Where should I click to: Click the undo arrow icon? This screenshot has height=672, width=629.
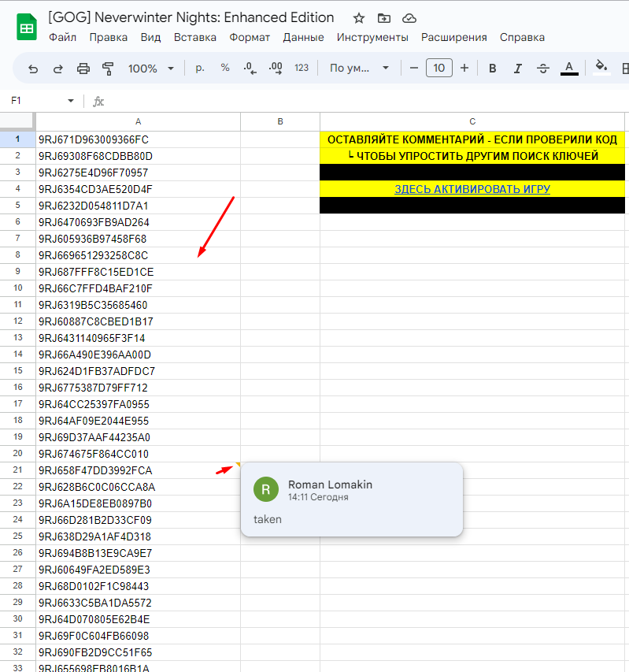[x=33, y=69]
